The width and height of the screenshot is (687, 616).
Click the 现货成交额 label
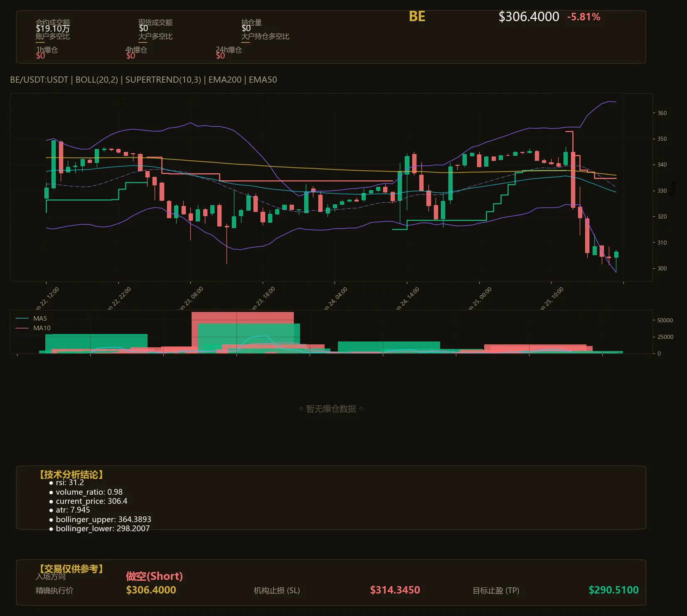pyautogui.click(x=155, y=22)
